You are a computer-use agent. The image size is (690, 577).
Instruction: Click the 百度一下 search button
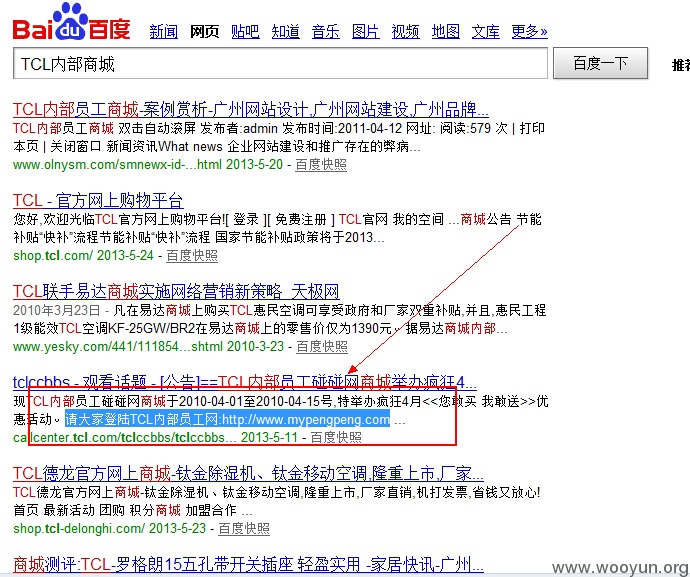click(600, 63)
